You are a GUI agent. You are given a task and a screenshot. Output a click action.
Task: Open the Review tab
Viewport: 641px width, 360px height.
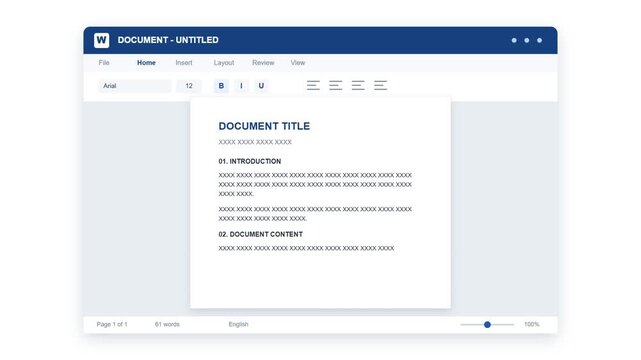click(263, 63)
